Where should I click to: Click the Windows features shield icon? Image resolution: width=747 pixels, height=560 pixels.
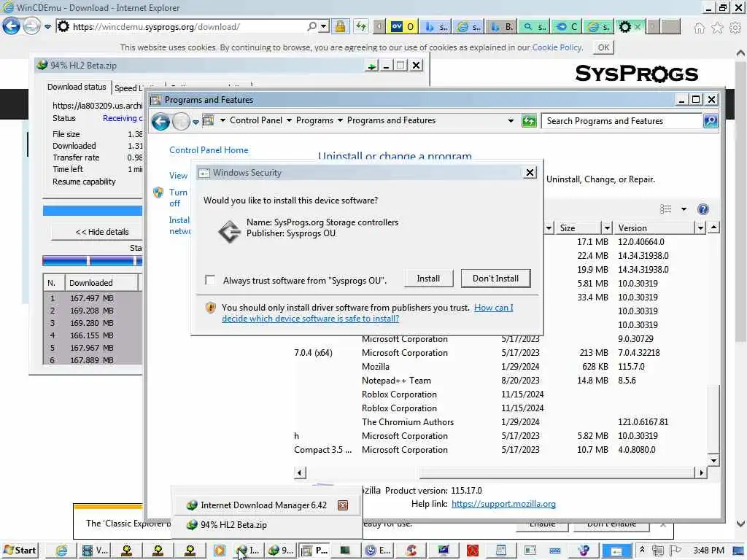158,192
